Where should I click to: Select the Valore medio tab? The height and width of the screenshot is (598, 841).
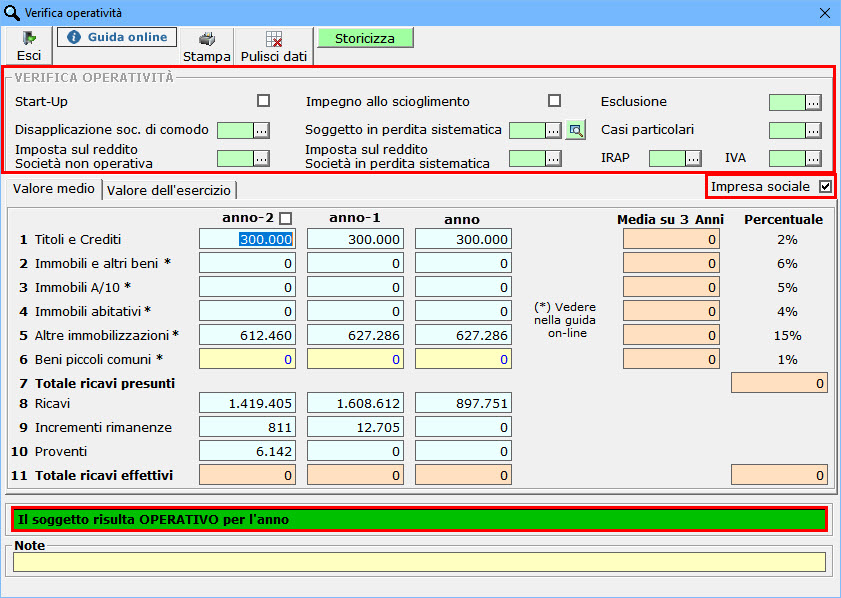coord(55,189)
